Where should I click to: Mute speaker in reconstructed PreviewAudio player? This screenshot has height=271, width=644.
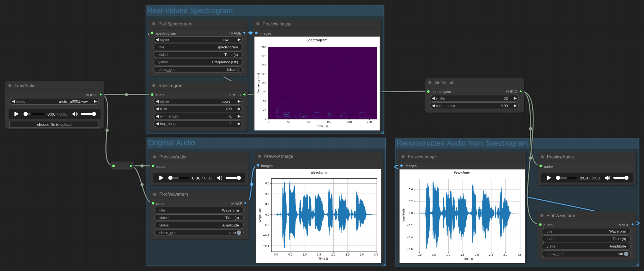click(x=607, y=178)
